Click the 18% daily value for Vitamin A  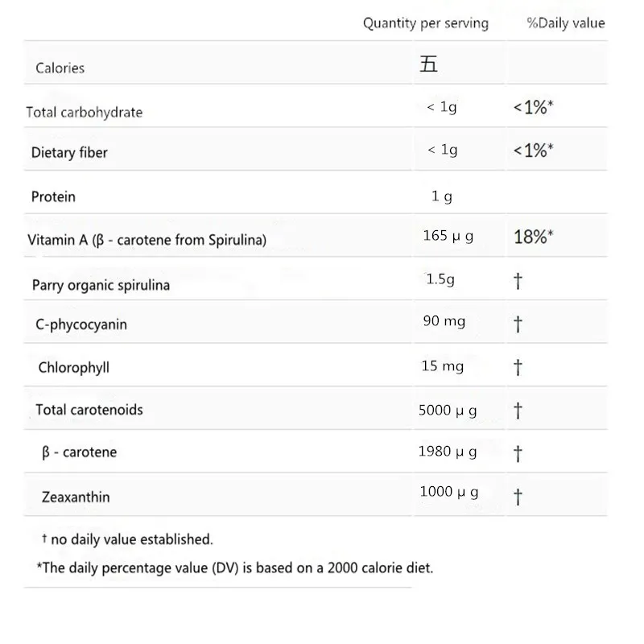533,237
